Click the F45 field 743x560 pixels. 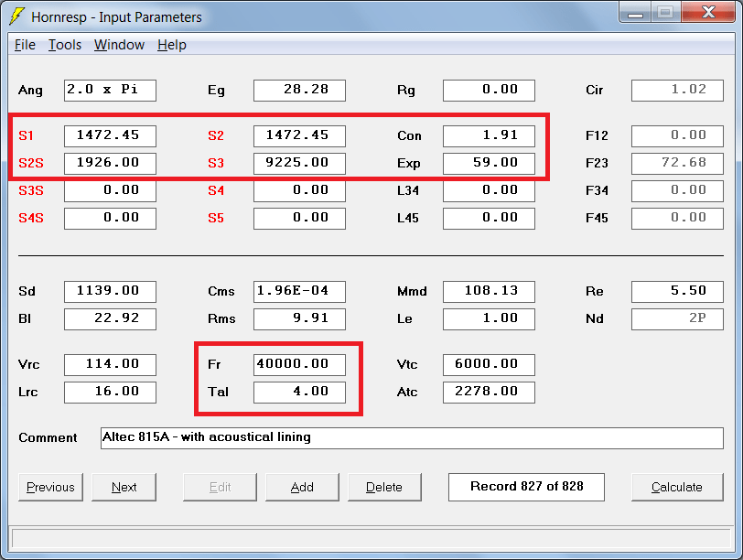[677, 219]
